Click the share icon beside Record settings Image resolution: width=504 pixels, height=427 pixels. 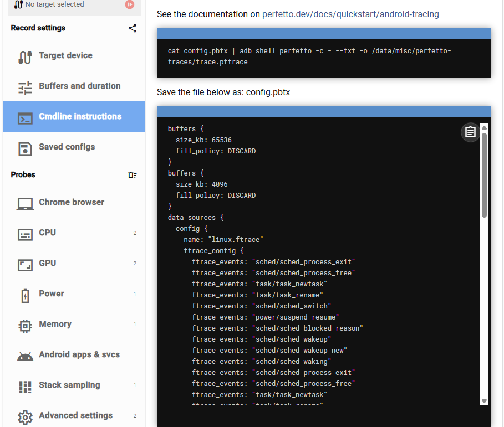click(133, 28)
